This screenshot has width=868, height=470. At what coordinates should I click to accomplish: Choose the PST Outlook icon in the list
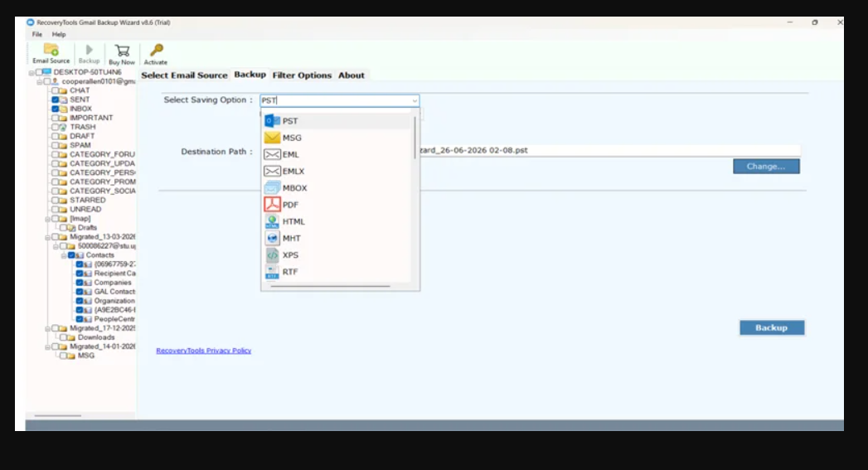(x=272, y=121)
